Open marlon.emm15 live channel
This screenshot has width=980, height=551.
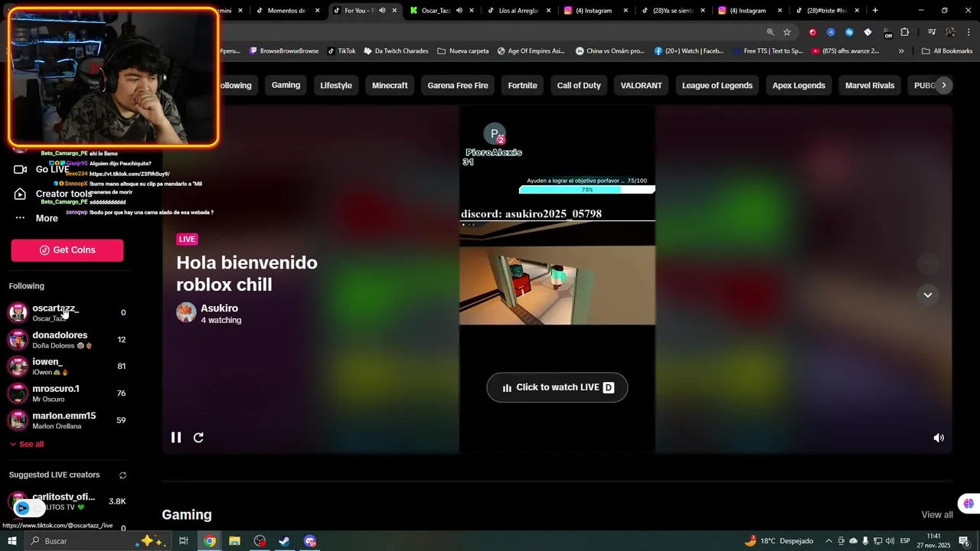click(x=67, y=420)
